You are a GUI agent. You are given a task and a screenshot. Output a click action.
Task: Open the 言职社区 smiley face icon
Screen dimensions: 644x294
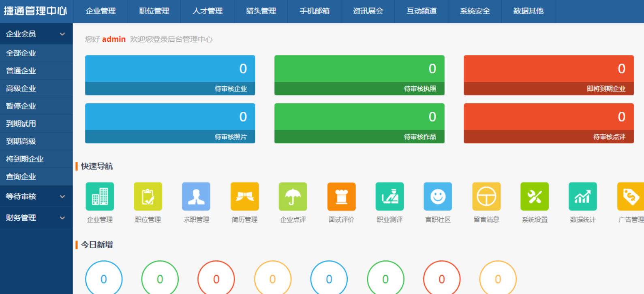pos(438,197)
